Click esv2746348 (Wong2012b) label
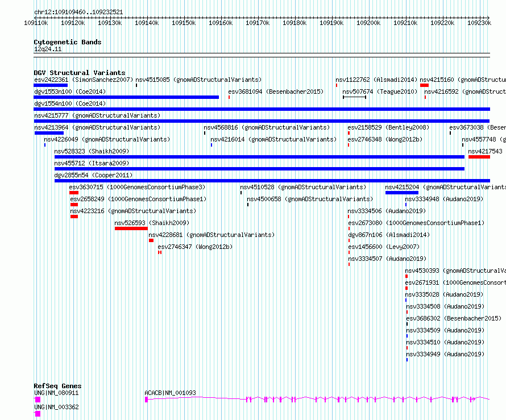The width and height of the screenshot is (506, 420). coord(385,139)
